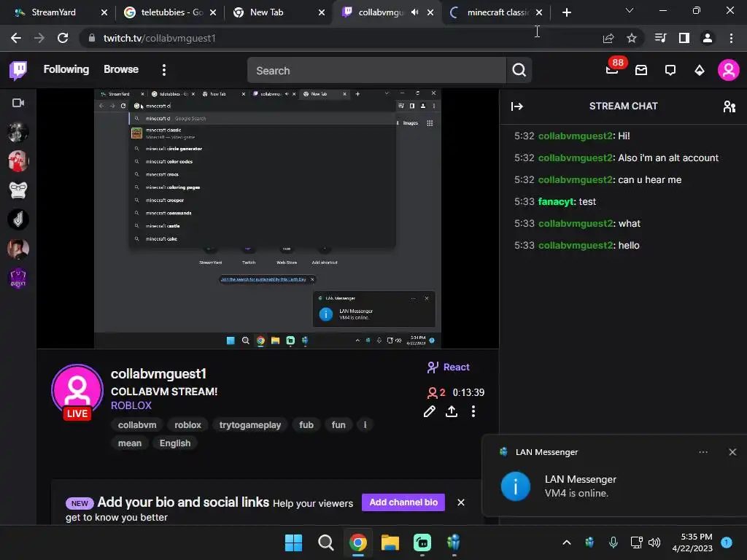Click the followed channels camera icon in sidebar
This screenshot has width=747, height=560.
tap(18, 103)
